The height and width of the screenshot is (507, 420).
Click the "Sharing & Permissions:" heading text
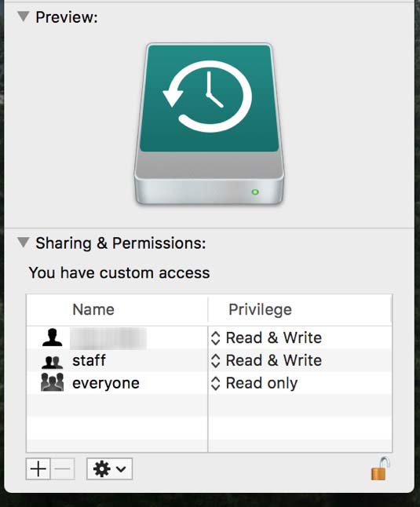pos(121,243)
